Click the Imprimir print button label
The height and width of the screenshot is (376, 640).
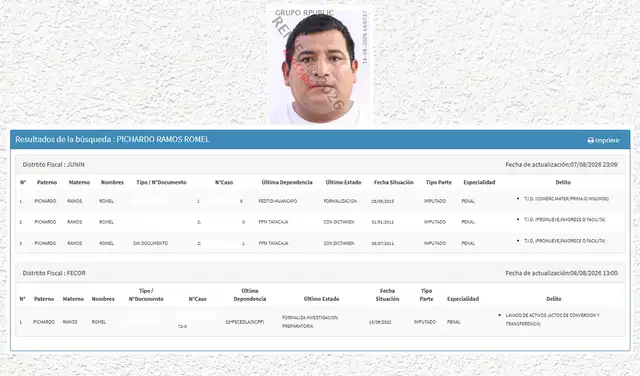tap(607, 140)
